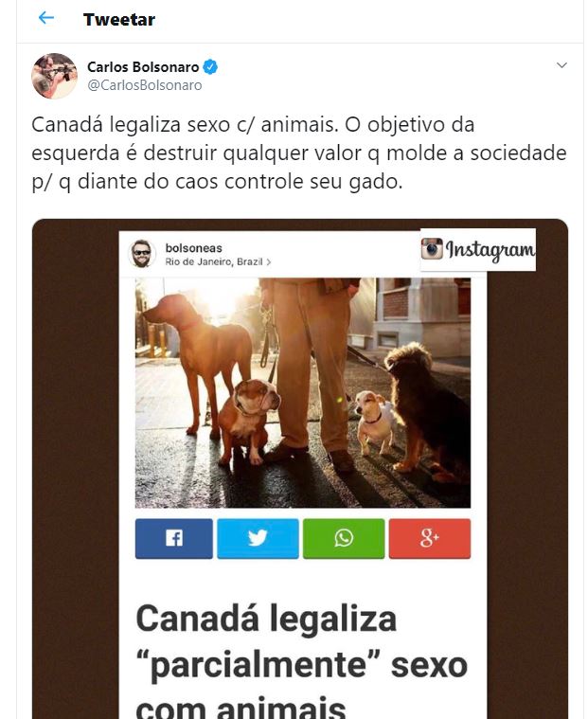Open the @CarlosBolsonaro handle link
Screen dimensions: 588x719
click(x=144, y=85)
